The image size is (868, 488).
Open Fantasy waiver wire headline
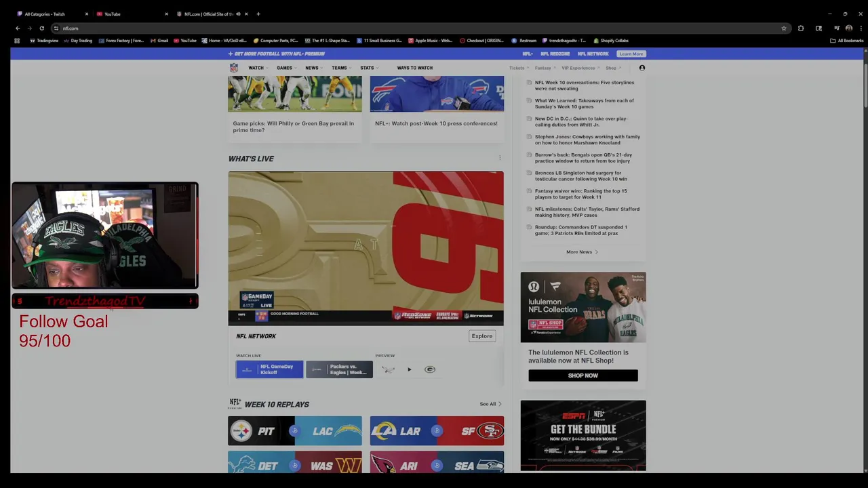(x=581, y=194)
